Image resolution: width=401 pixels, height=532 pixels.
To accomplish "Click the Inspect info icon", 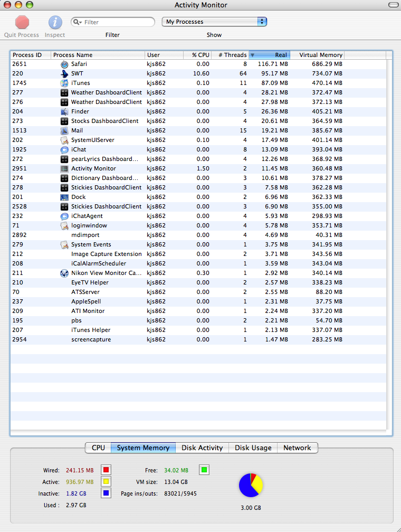I will (x=55, y=22).
